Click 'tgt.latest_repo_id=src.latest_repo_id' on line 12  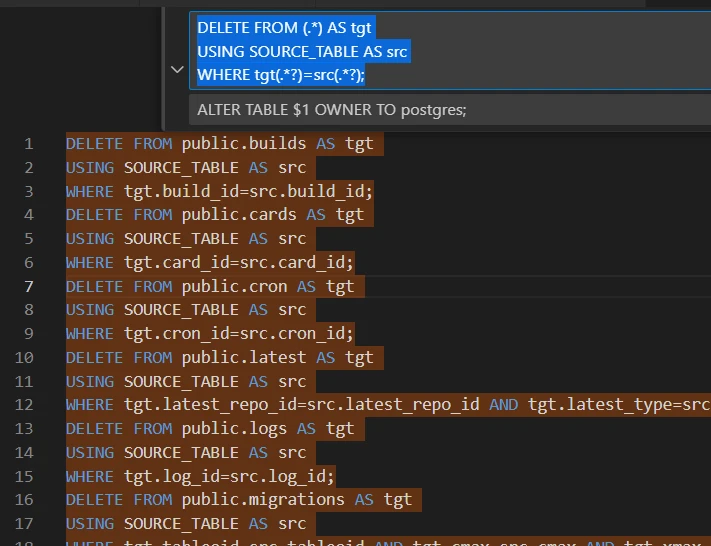(302, 405)
